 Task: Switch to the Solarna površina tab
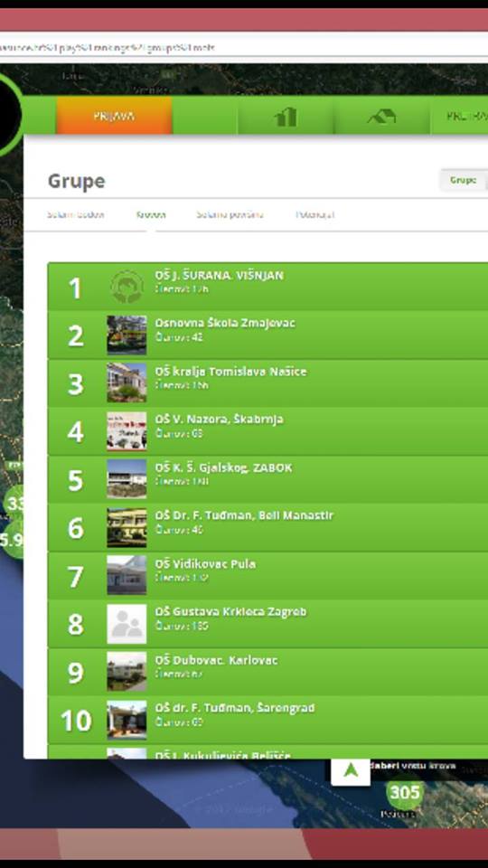230,215
